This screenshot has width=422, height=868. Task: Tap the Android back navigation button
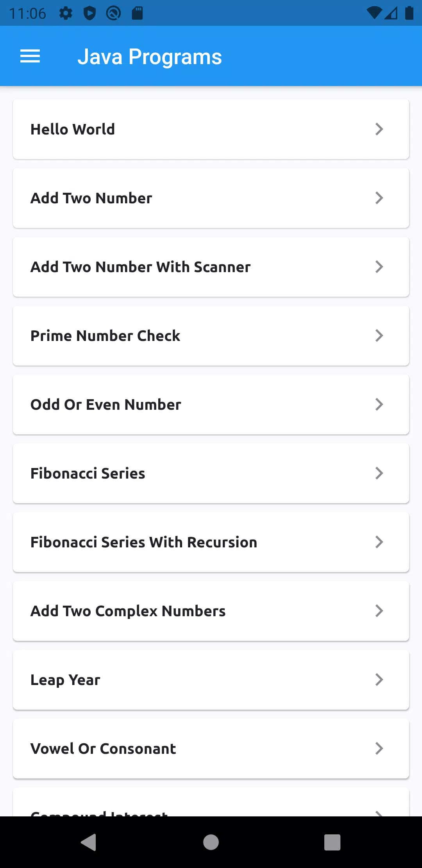coord(88,842)
